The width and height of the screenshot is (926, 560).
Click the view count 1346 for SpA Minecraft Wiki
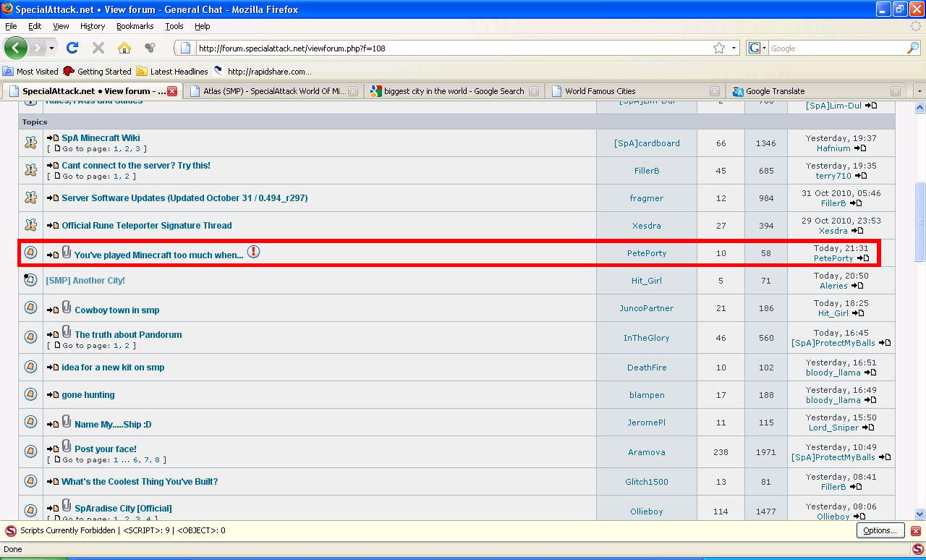pos(766,143)
